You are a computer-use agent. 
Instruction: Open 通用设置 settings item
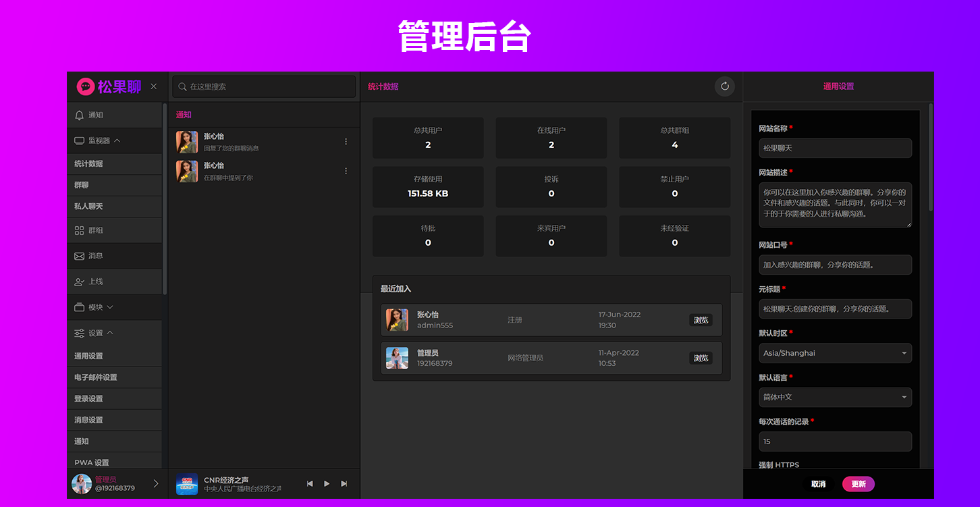click(x=115, y=356)
